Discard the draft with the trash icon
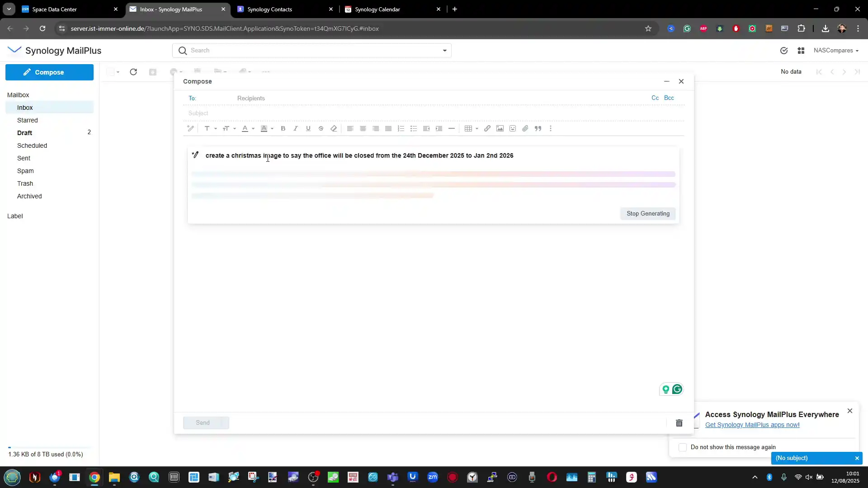 (679, 423)
